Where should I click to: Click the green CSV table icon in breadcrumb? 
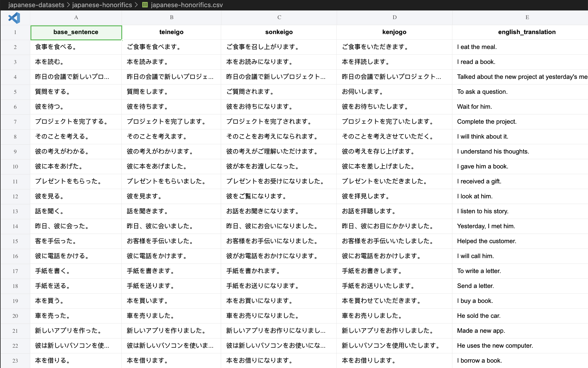click(x=145, y=5)
